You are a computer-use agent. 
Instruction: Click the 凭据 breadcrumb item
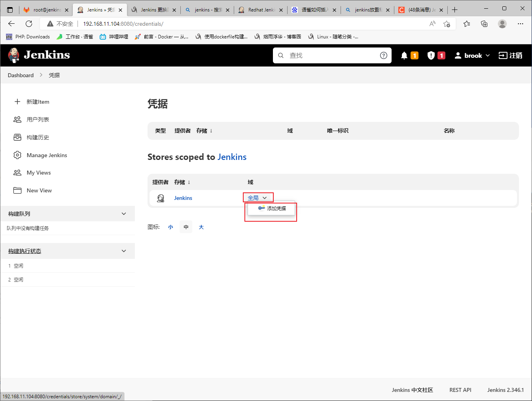(x=54, y=75)
